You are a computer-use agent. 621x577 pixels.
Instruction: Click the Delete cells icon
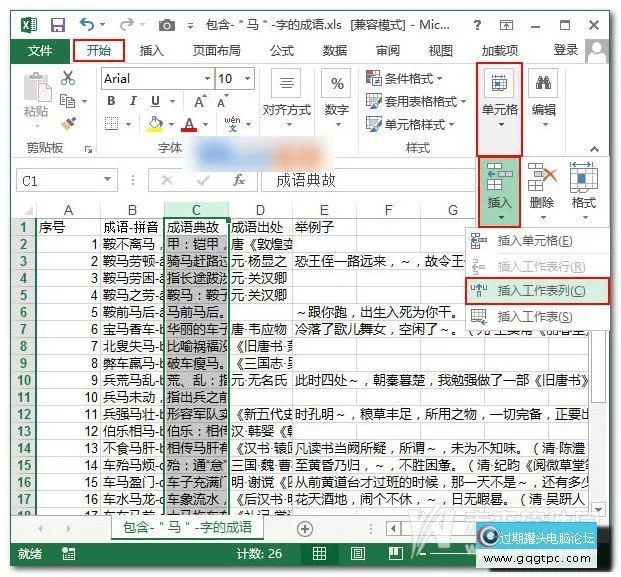point(541,177)
